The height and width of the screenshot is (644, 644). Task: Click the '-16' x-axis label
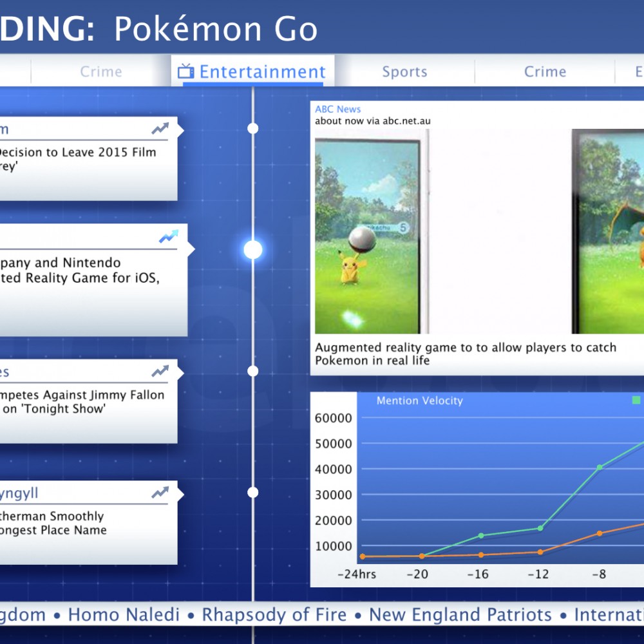[478, 574]
